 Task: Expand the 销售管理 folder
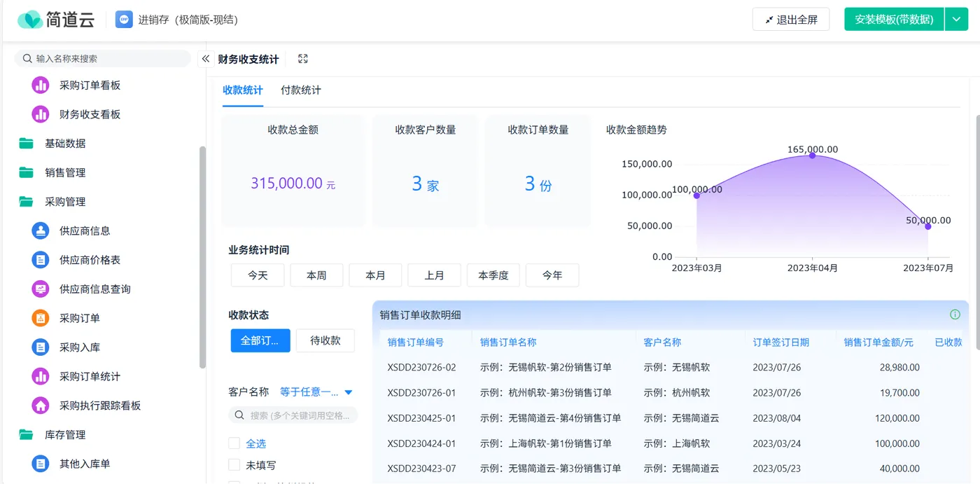[66, 172]
